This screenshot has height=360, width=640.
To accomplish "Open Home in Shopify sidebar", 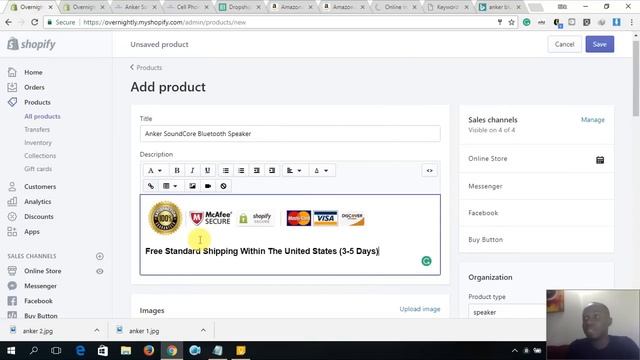I will tap(33, 72).
